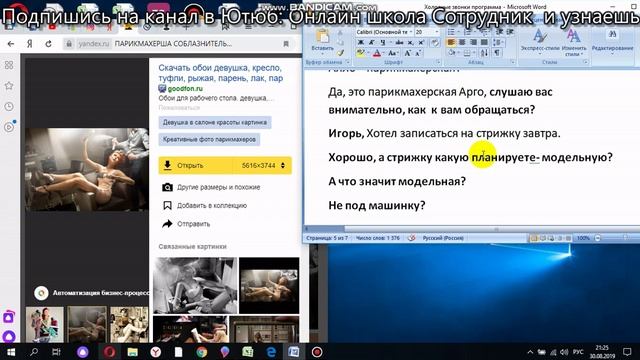Click the word count 1 376 in status bar

pyautogui.click(x=378, y=238)
